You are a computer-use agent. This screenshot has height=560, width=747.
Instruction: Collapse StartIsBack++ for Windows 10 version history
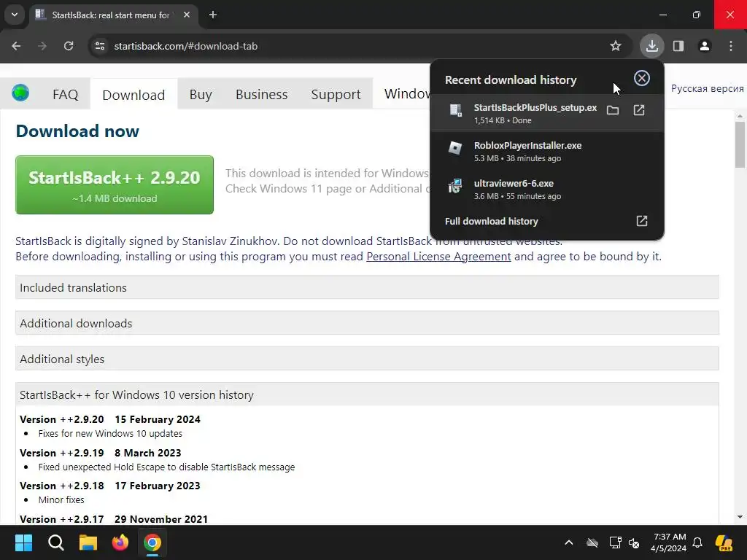(367, 394)
